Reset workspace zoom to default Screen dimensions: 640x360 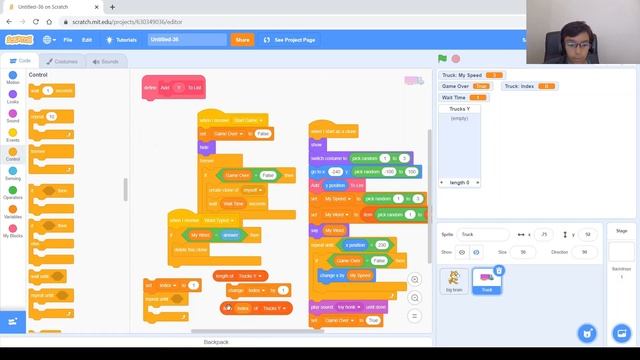point(415,316)
